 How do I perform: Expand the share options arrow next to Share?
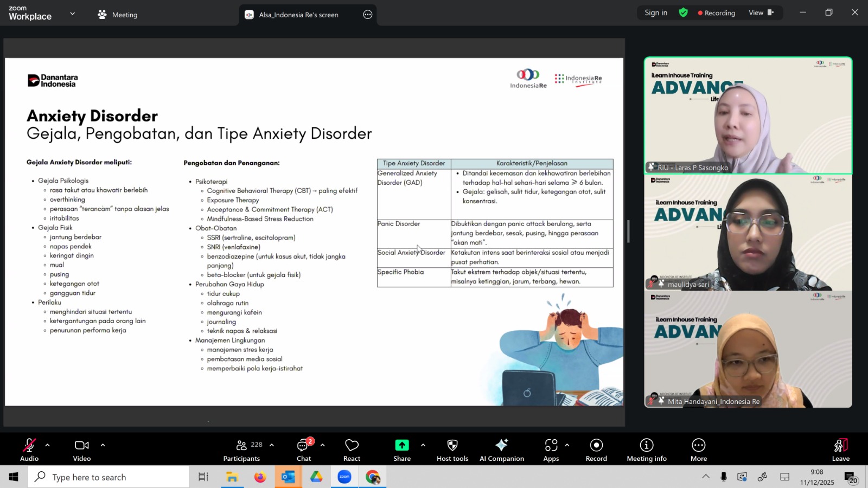(423, 445)
